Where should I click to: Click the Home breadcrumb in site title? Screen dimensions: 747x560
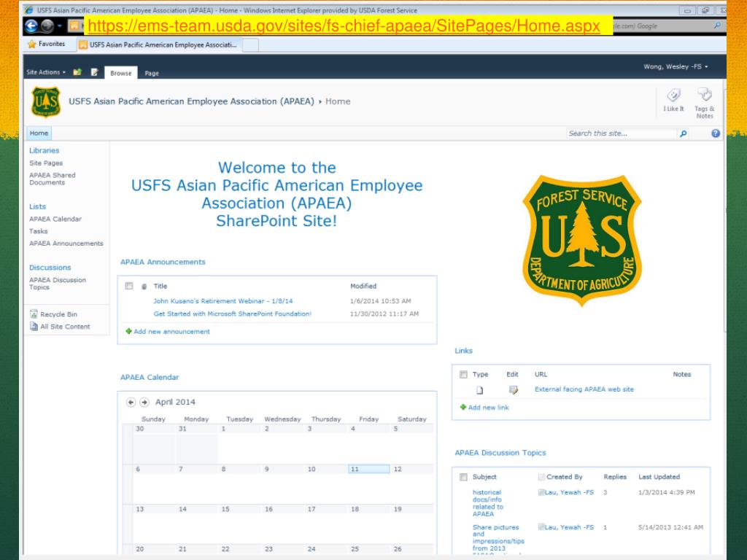[x=338, y=101]
